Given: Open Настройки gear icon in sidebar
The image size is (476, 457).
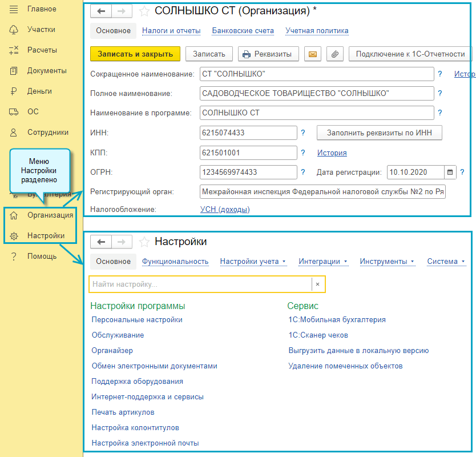Looking at the screenshot, I should click(x=14, y=236).
